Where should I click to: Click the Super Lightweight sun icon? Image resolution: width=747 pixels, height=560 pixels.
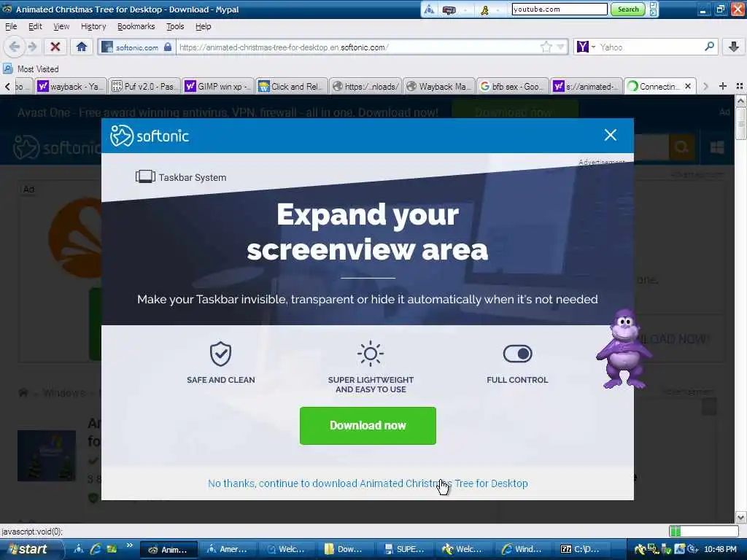point(371,354)
